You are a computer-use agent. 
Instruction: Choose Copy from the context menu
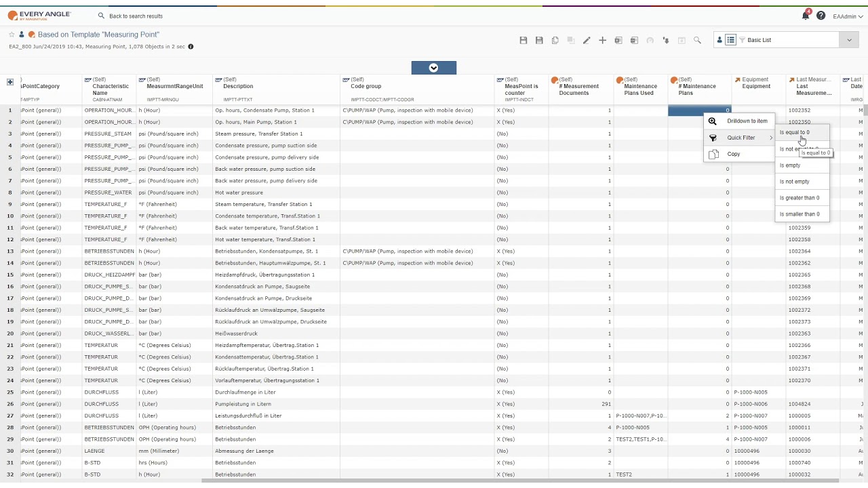pyautogui.click(x=739, y=154)
